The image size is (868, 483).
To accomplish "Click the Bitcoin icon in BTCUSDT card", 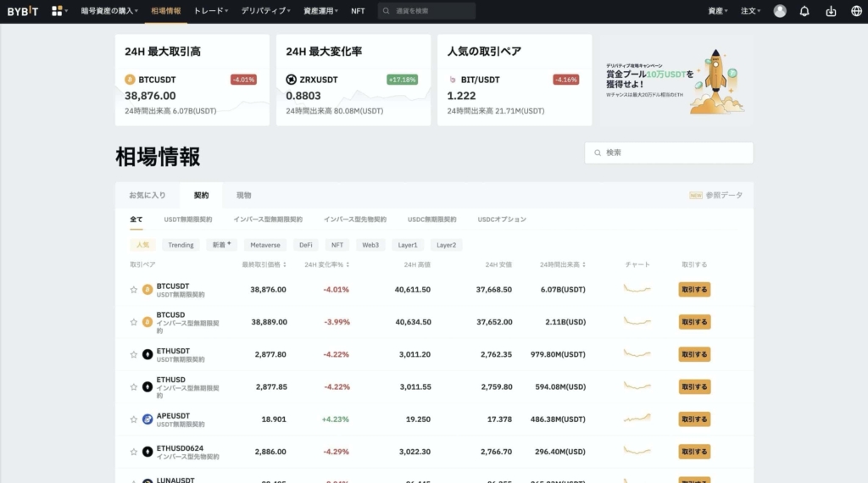I will (x=130, y=80).
